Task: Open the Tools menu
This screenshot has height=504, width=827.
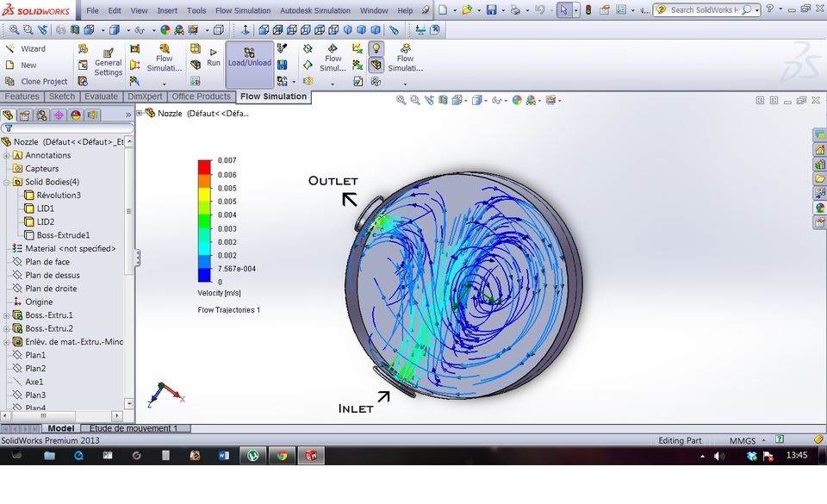Action: pyautogui.click(x=195, y=10)
